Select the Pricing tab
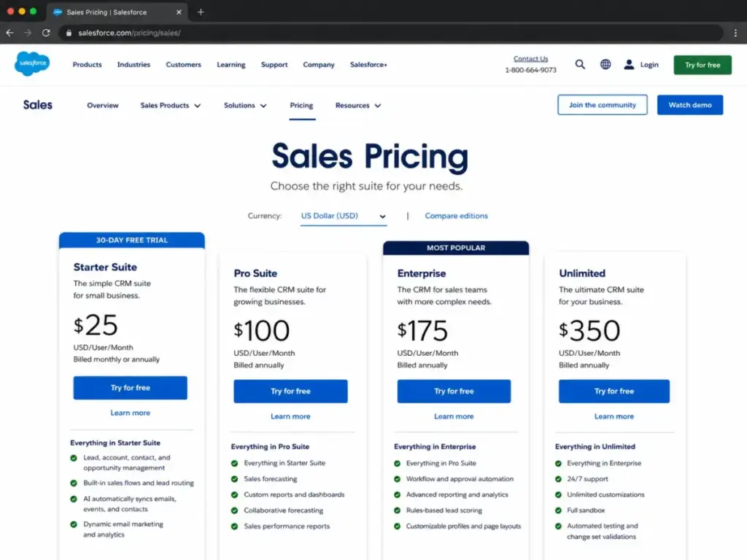Screen dimensions: 747x560 point(301,105)
